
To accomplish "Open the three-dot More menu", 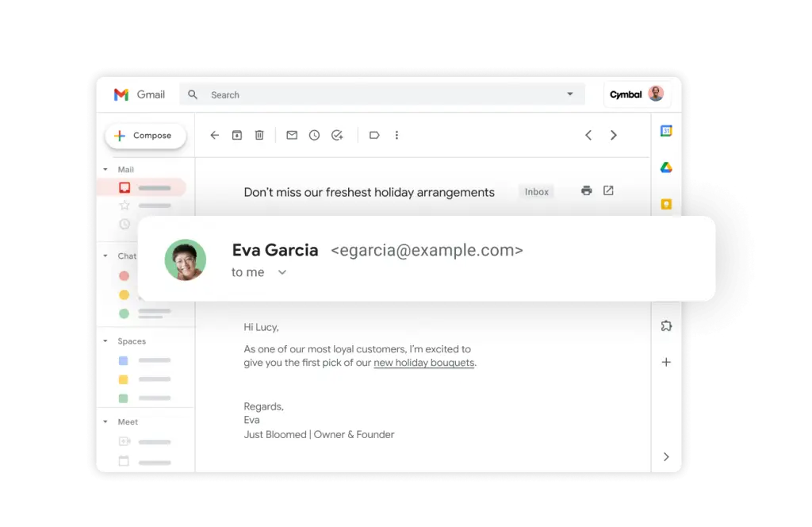I will [x=396, y=135].
